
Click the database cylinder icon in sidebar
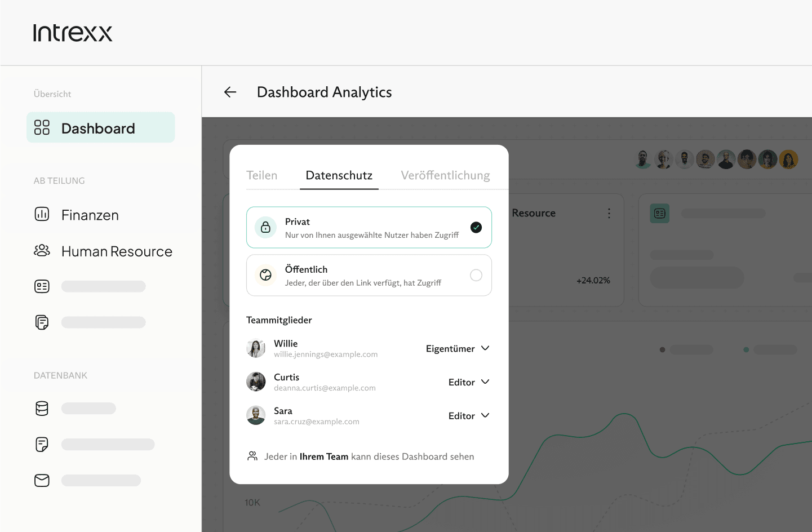(x=42, y=409)
